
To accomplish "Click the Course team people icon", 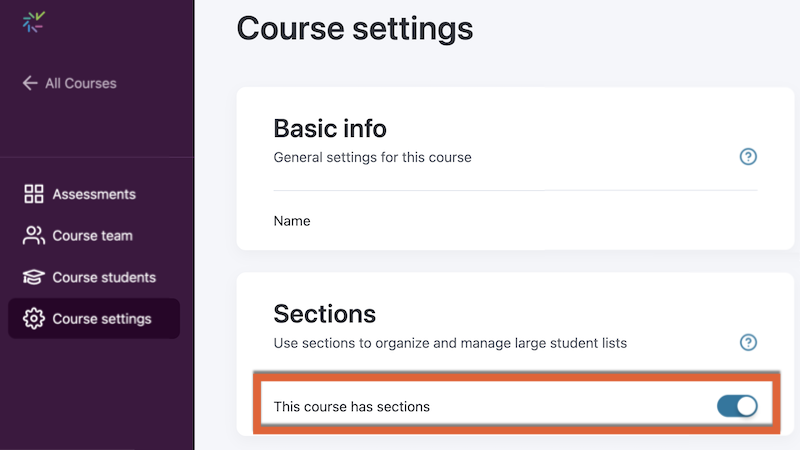I will (34, 236).
